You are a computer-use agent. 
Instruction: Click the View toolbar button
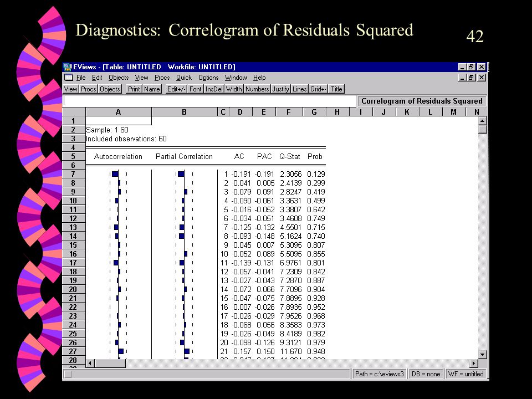tap(70, 89)
